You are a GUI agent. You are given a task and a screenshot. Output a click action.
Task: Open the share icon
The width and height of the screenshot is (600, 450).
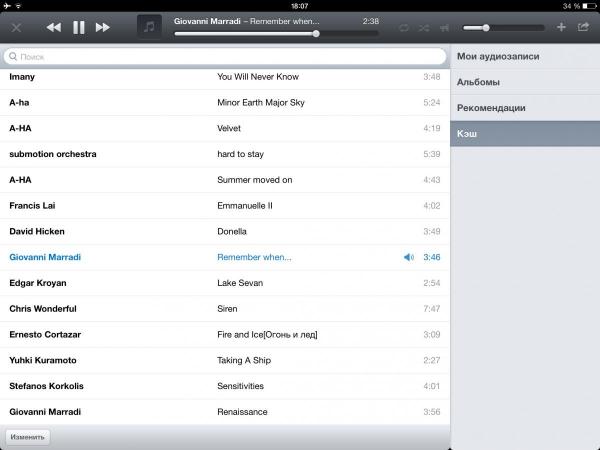pyautogui.click(x=583, y=27)
